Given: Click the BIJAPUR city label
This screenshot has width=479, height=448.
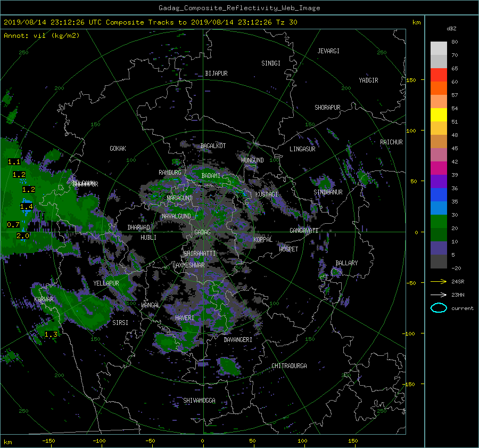Looking at the screenshot, I should click(216, 74).
